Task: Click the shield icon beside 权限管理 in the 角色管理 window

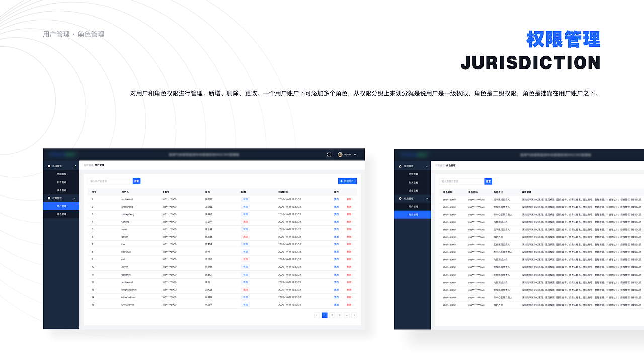Action: coord(400,198)
